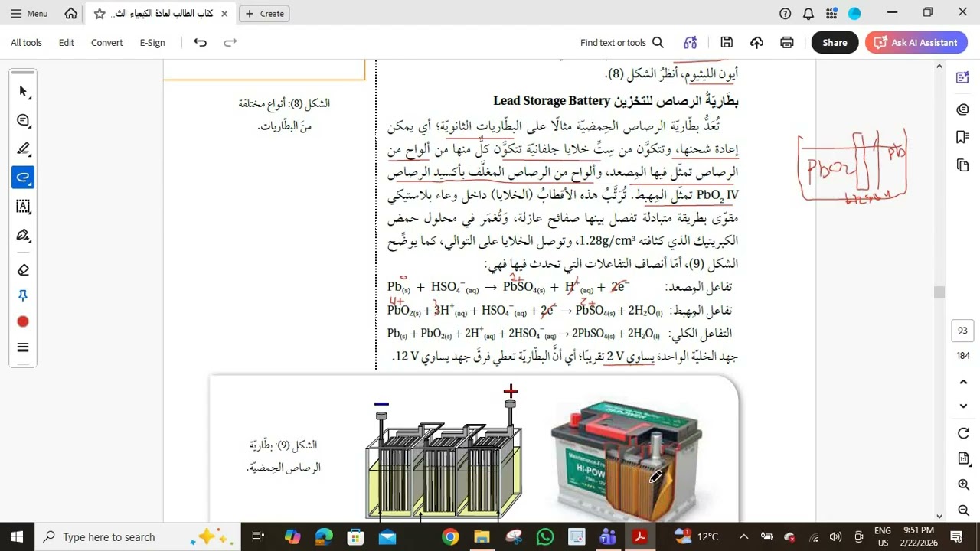
Task: Click the Ask AI Assistant button
Action: pos(916,43)
